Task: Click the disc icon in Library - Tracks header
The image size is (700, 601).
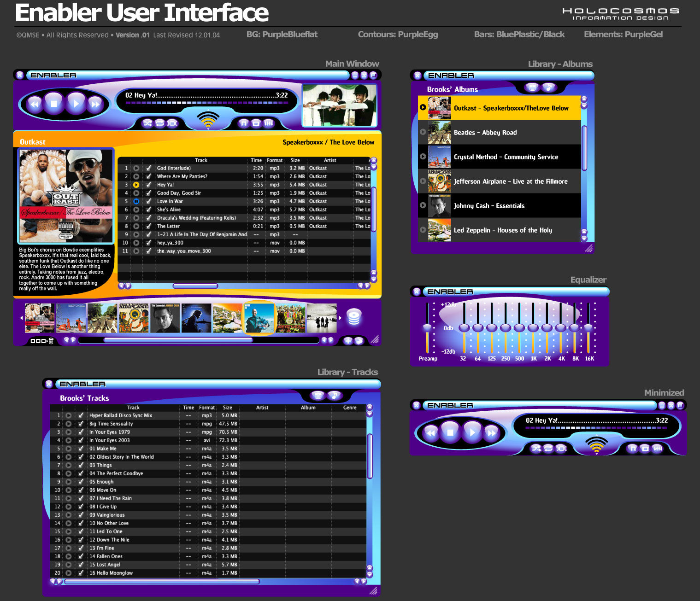Action: [317, 395]
